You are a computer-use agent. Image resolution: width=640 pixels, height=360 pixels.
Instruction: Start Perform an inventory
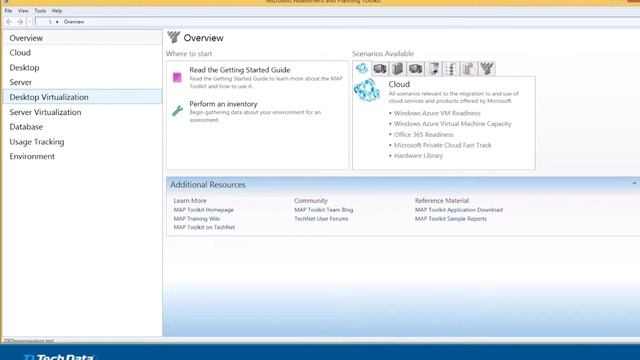click(223, 104)
